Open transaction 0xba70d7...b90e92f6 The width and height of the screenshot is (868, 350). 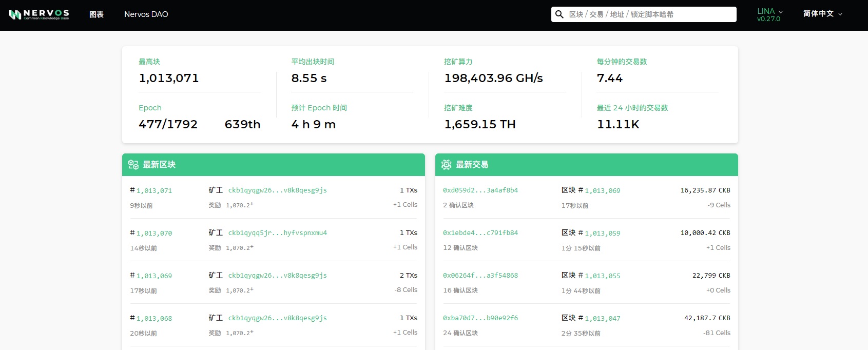click(x=480, y=318)
